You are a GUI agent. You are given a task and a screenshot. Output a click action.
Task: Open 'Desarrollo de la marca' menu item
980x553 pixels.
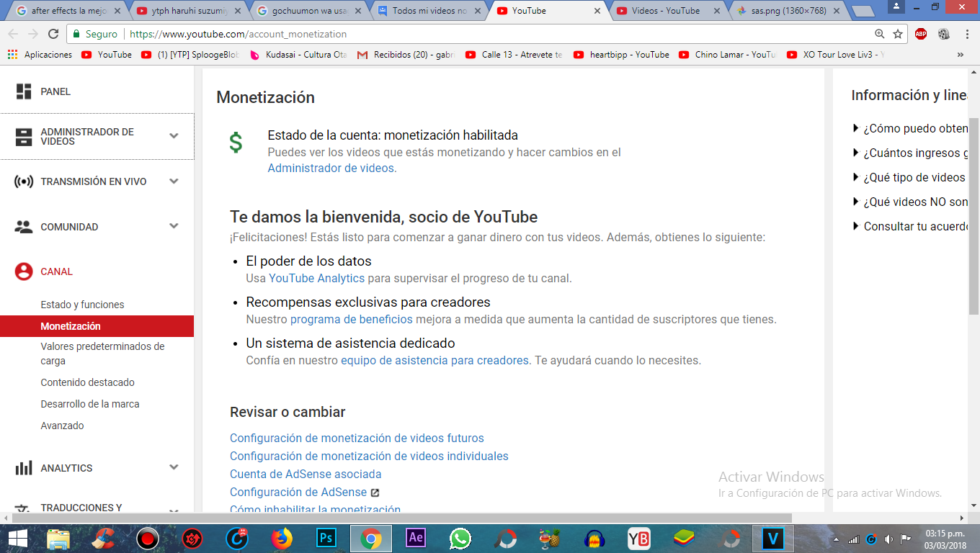tap(90, 404)
